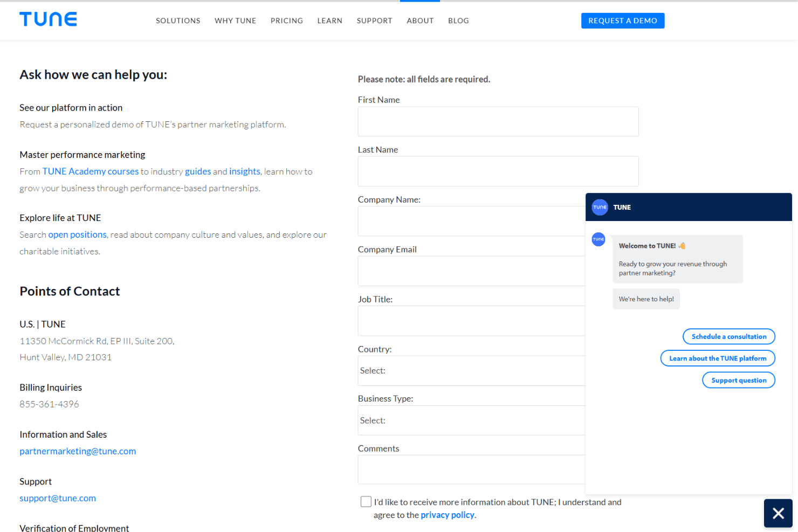Visit the Blog page
The width and height of the screenshot is (798, 532).
click(x=458, y=20)
